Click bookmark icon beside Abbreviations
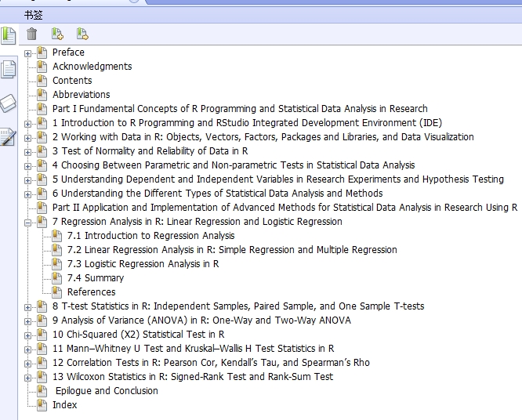The height and width of the screenshot is (420, 522). [x=42, y=95]
